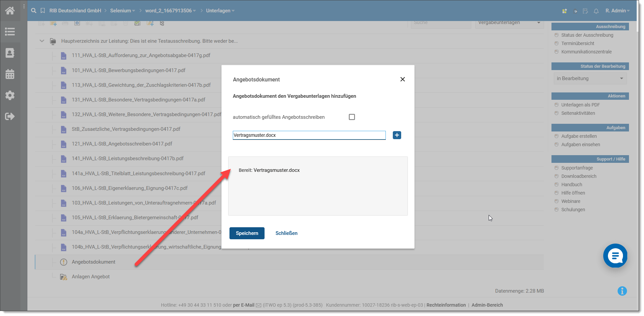Click the tree structure toolbar icon

tap(162, 23)
